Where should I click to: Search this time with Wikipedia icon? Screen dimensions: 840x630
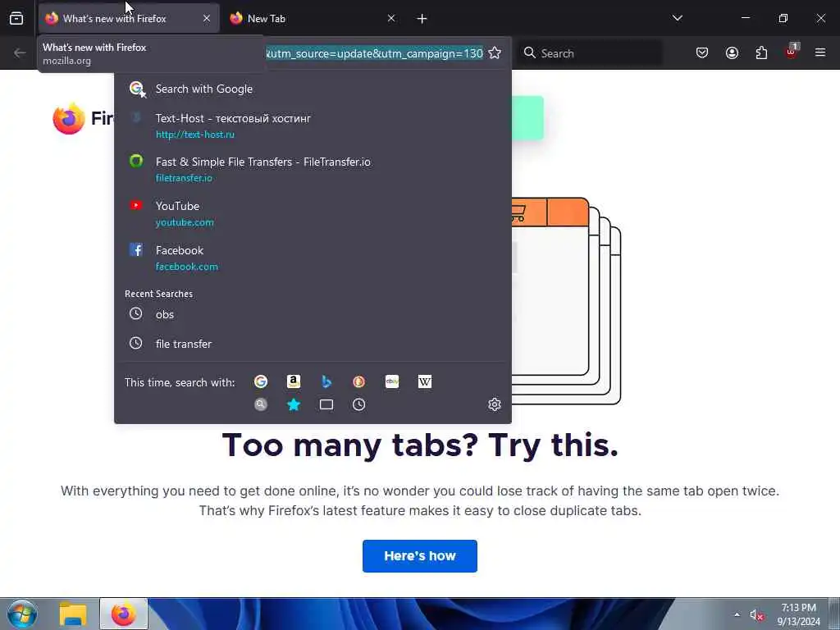pos(425,381)
